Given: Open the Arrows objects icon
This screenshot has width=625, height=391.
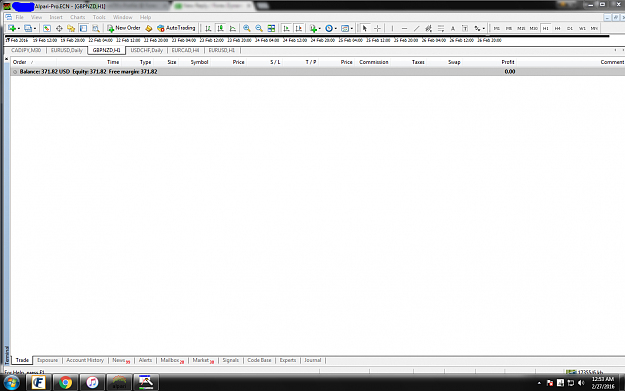Looking at the screenshot, I should click(477, 28).
